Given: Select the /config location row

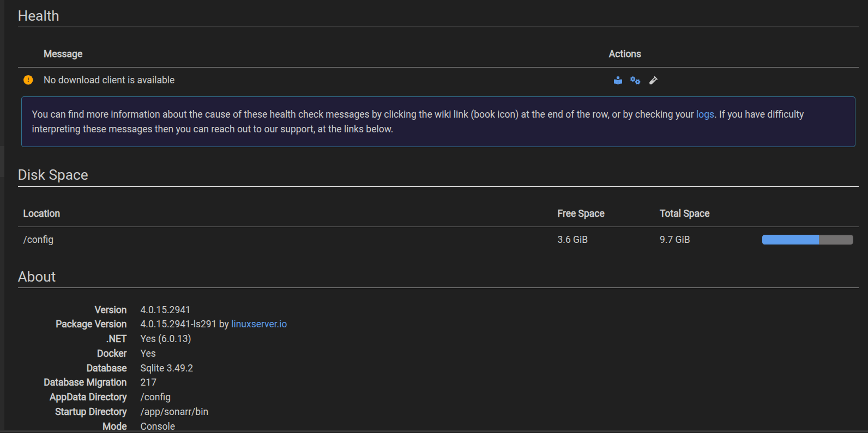Looking at the screenshot, I should click(38, 240).
